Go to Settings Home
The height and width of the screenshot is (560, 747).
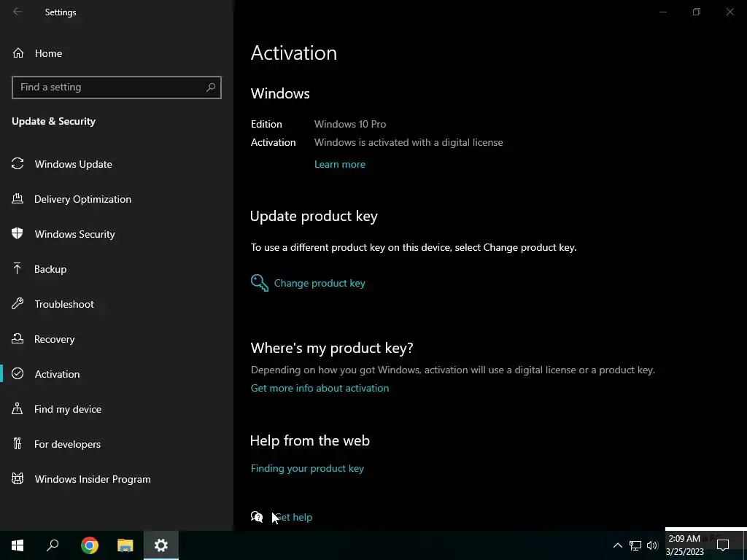[48, 53]
